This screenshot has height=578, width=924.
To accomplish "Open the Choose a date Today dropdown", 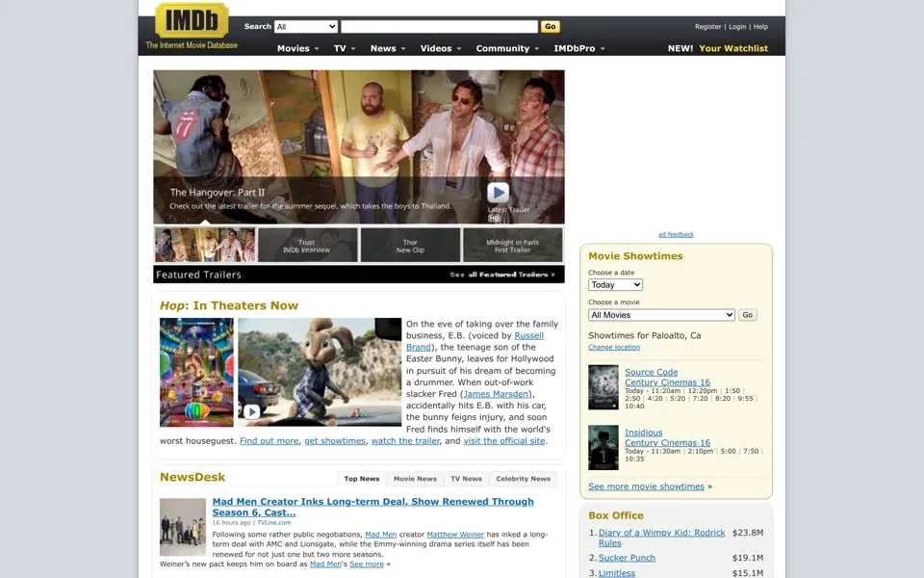I will pyautogui.click(x=615, y=285).
